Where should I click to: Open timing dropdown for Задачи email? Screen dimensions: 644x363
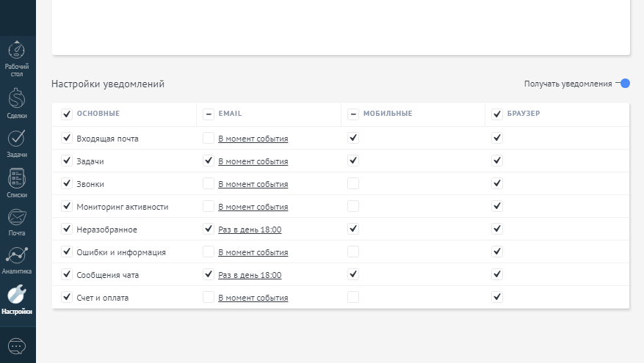[x=253, y=161]
